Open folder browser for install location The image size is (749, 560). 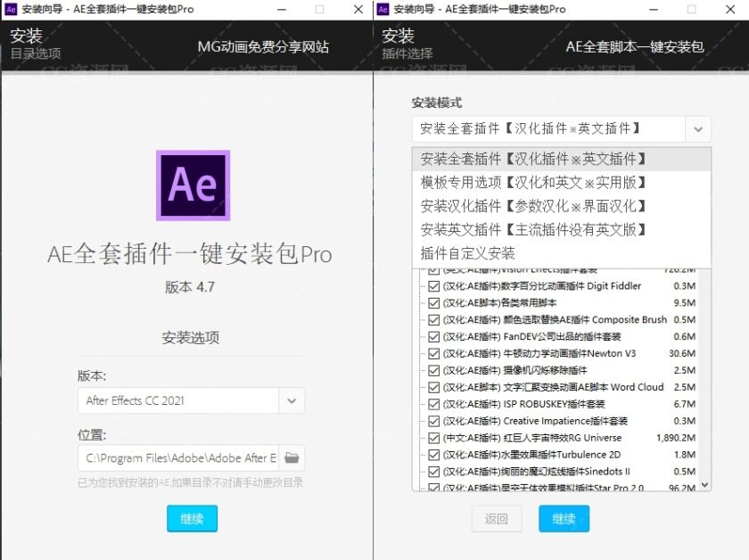point(292,458)
